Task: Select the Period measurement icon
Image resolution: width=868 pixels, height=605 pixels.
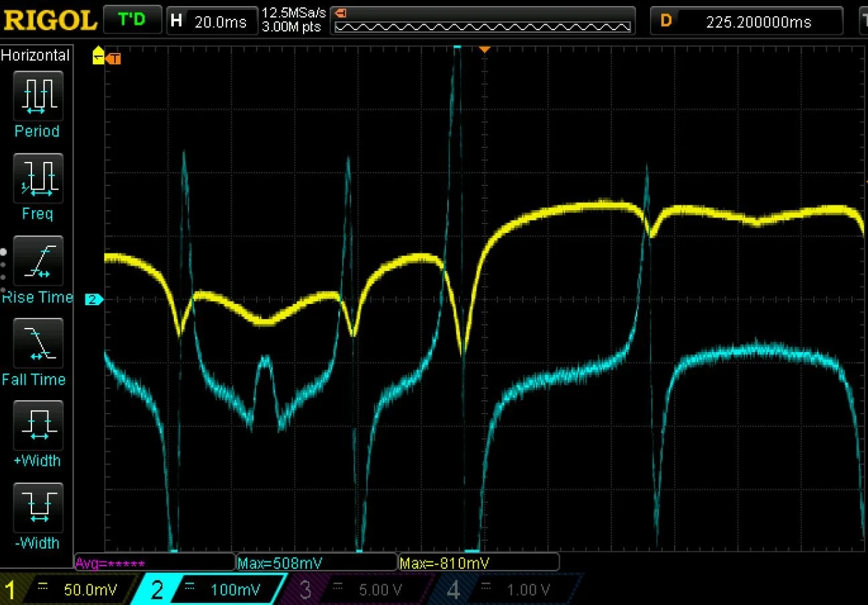Action: [x=38, y=96]
